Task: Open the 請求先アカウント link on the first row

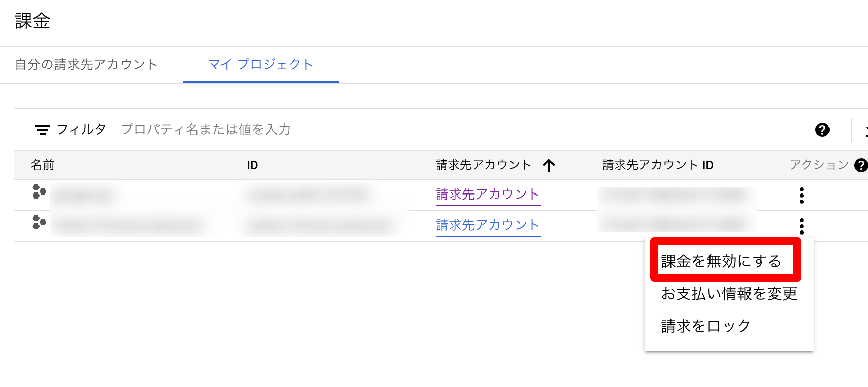Action: click(x=487, y=194)
